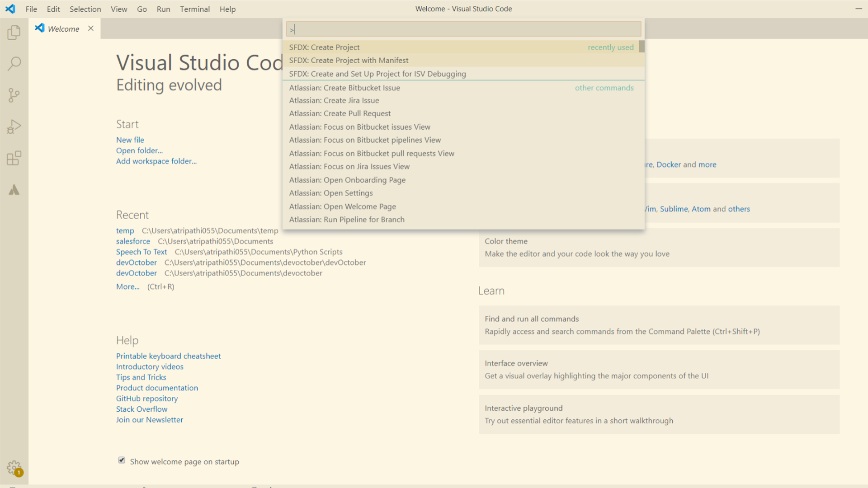The width and height of the screenshot is (868, 488).
Task: Close the Welcome tab
Action: coord(91,28)
